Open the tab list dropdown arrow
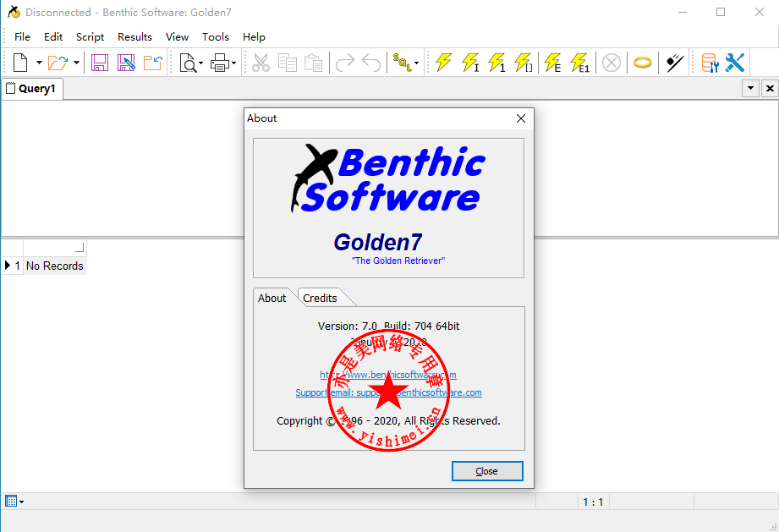 751,89
